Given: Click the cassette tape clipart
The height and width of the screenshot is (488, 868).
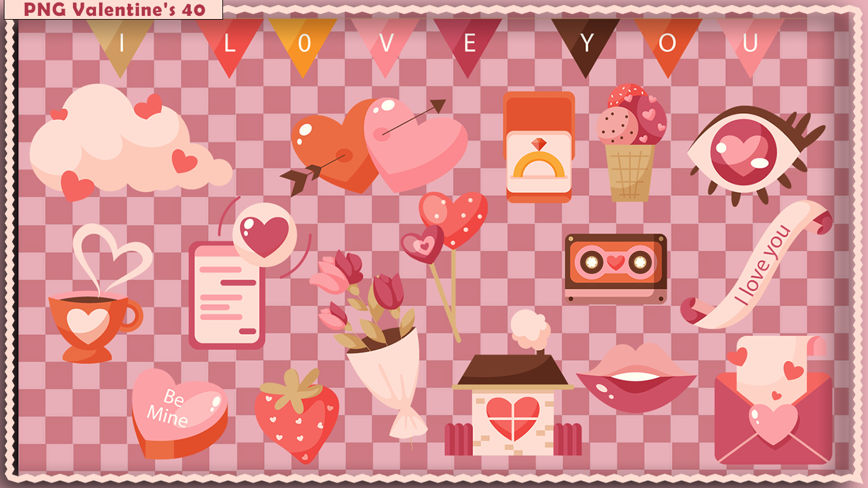Looking at the screenshot, I should pyautogui.click(x=616, y=269).
